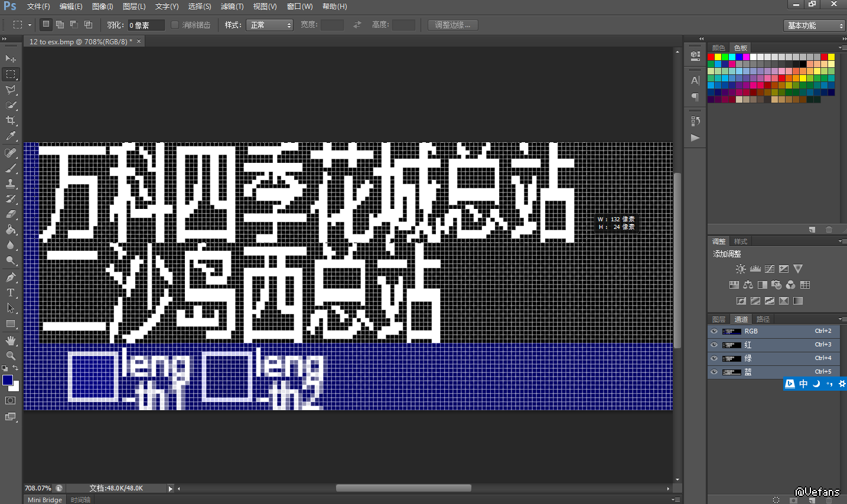
Task: Open the Mini Bridge panel tab
Action: click(45, 500)
